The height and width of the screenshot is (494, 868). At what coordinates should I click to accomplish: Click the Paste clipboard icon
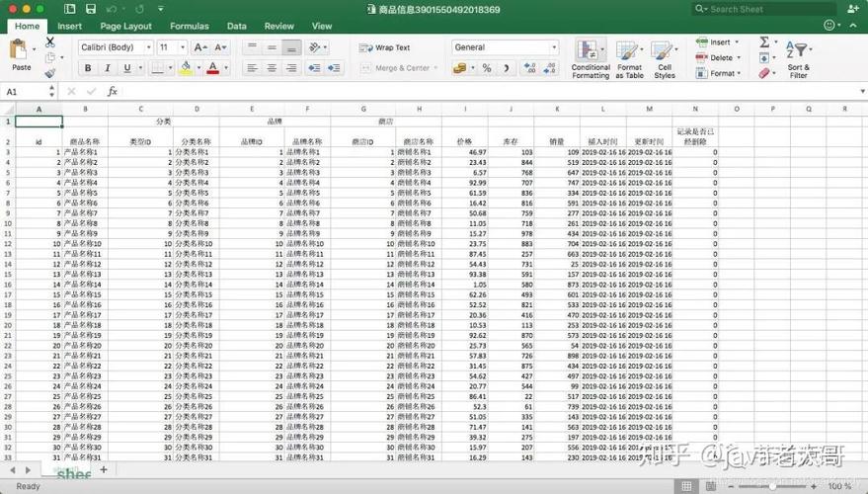pos(20,51)
